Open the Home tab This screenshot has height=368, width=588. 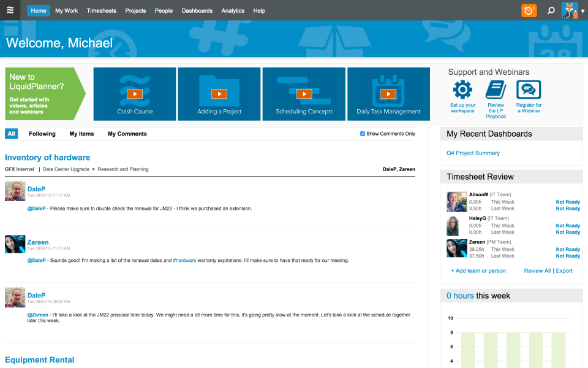38,10
